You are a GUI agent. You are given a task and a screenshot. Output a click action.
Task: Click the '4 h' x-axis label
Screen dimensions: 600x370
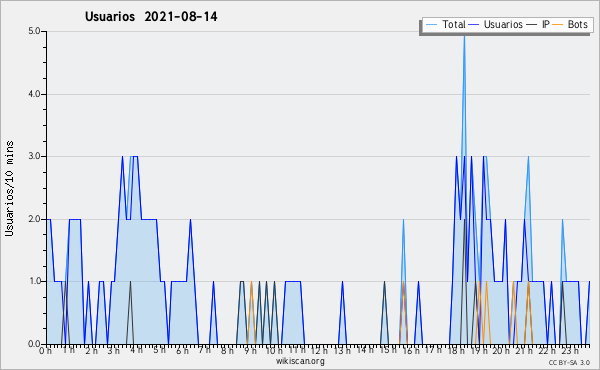tap(137, 350)
